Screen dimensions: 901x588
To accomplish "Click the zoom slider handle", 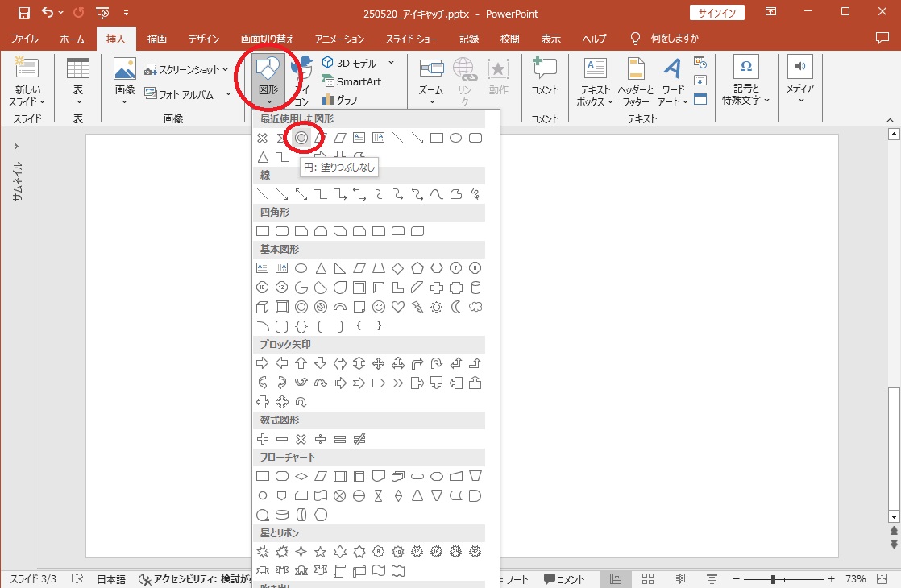I will pos(773,579).
